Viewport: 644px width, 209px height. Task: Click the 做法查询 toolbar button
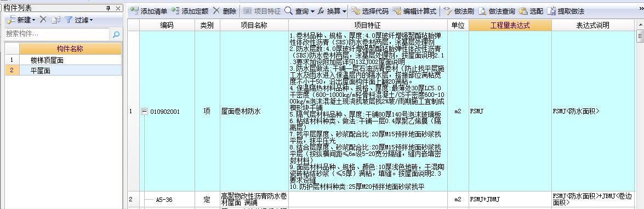497,11
